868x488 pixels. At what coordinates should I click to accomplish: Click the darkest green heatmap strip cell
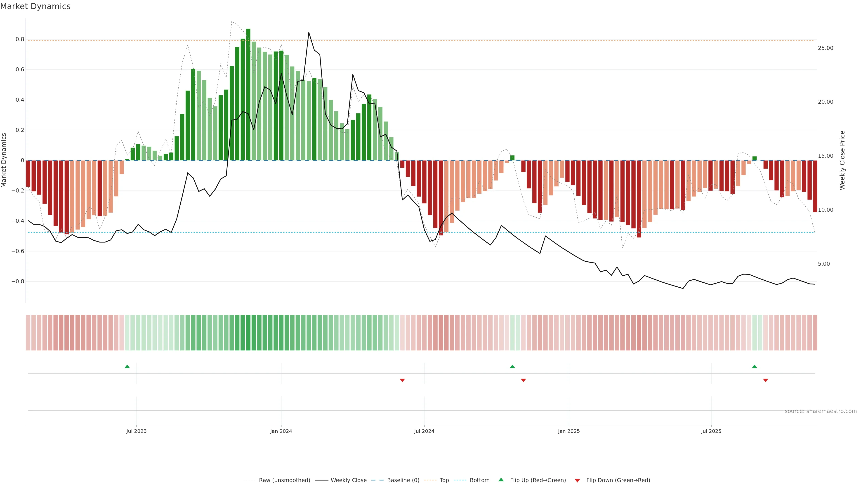[248, 333]
